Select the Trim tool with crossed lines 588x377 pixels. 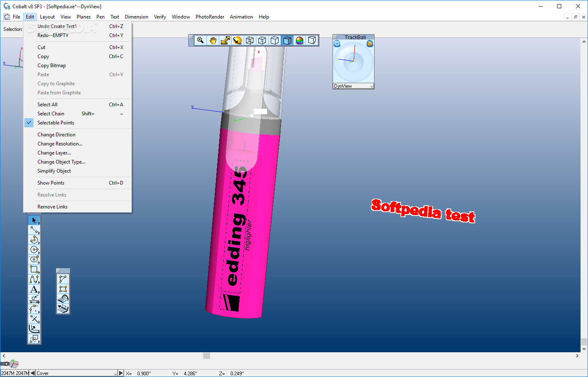click(34, 319)
